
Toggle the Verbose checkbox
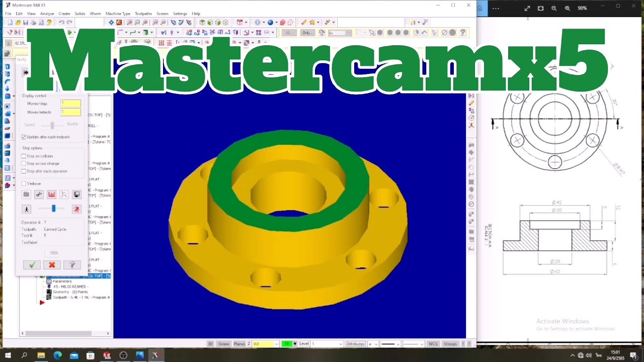click(24, 184)
